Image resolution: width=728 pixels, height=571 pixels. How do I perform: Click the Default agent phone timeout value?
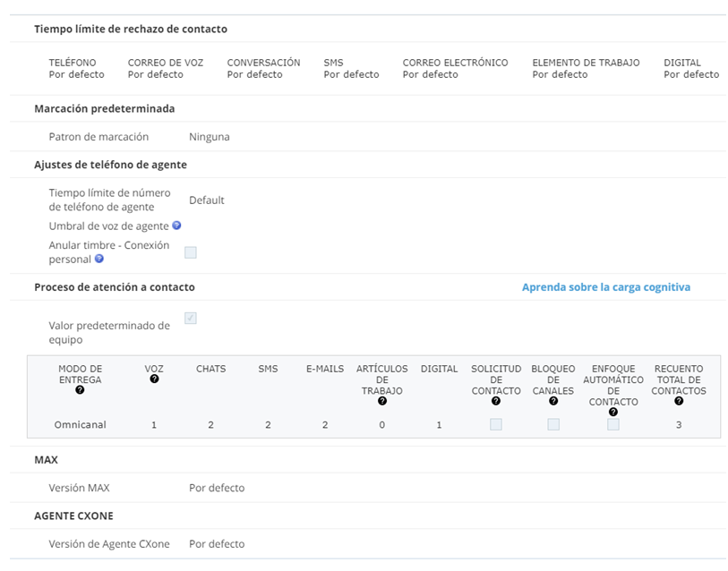click(x=207, y=200)
